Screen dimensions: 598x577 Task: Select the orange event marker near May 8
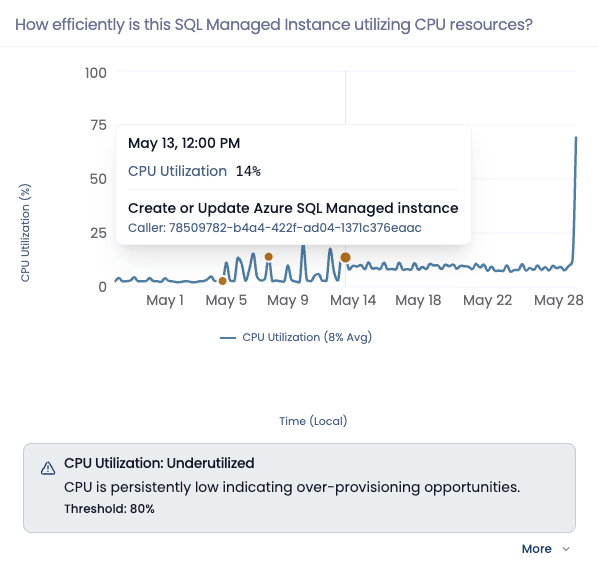[x=268, y=257]
